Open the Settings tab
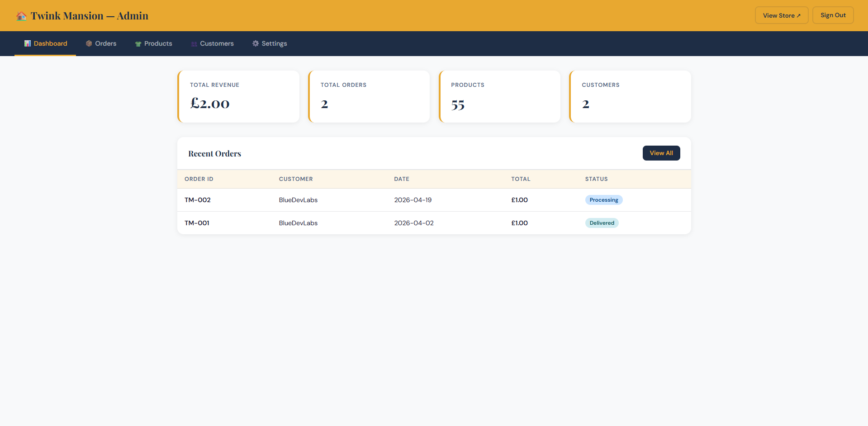This screenshot has width=868, height=426. coord(270,43)
